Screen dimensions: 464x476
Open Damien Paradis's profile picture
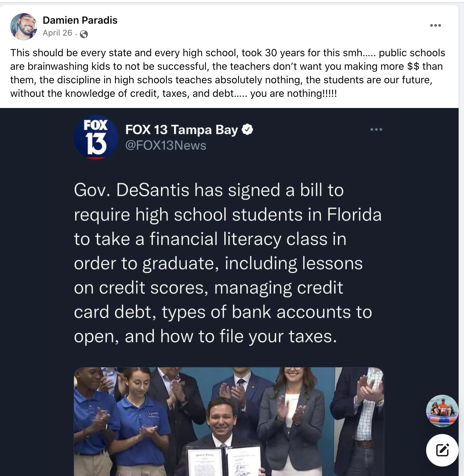[23, 27]
